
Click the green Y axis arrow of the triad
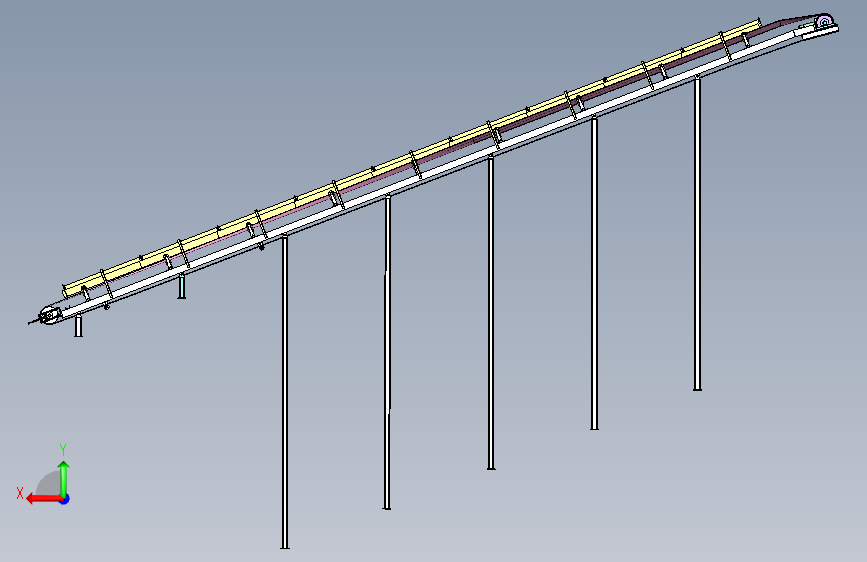point(64,479)
